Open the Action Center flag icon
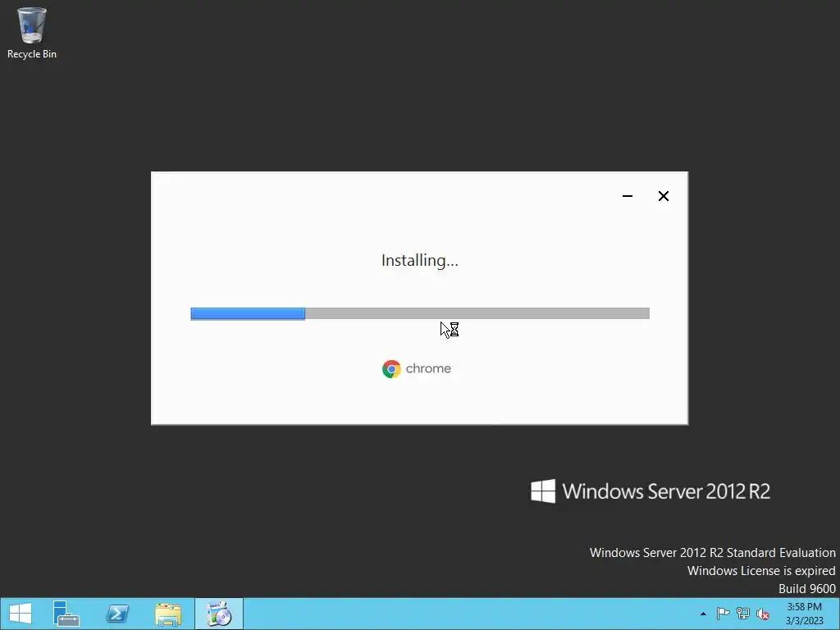Viewport: 840px width, 630px height. [x=723, y=614]
